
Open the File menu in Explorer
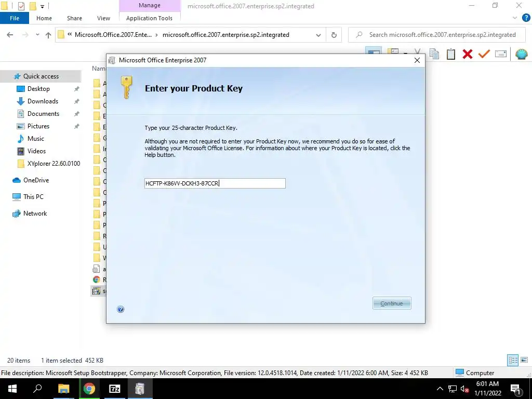[x=15, y=18]
